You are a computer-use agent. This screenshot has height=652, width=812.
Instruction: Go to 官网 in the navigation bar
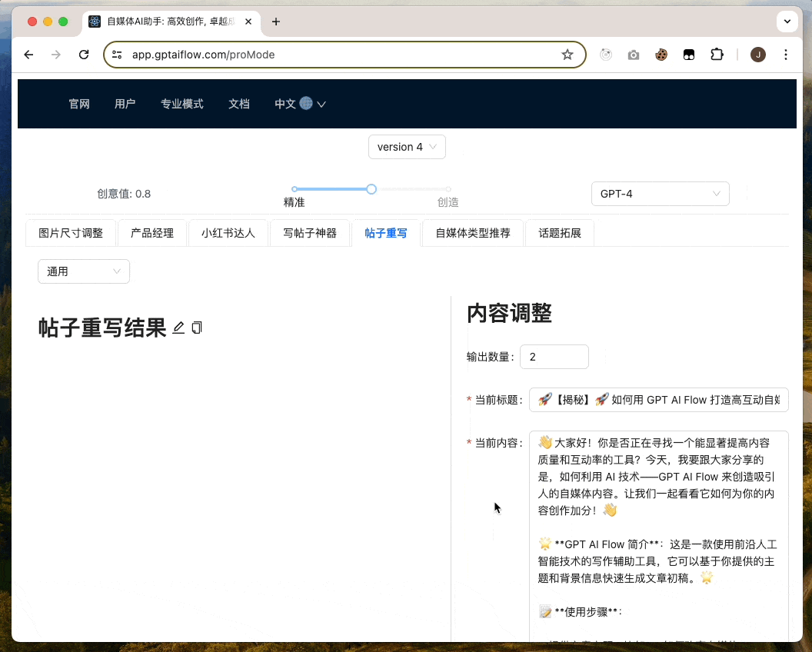coord(79,104)
